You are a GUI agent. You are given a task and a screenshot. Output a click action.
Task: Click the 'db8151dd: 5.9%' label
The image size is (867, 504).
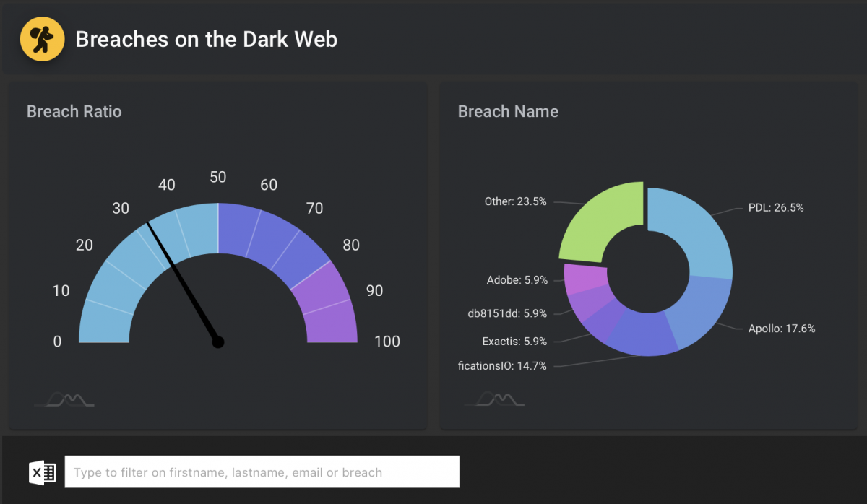tap(507, 313)
